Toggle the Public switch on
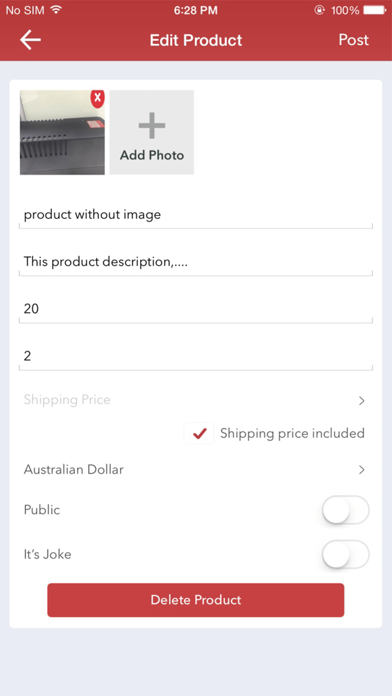The height and width of the screenshot is (696, 392). pos(345,510)
